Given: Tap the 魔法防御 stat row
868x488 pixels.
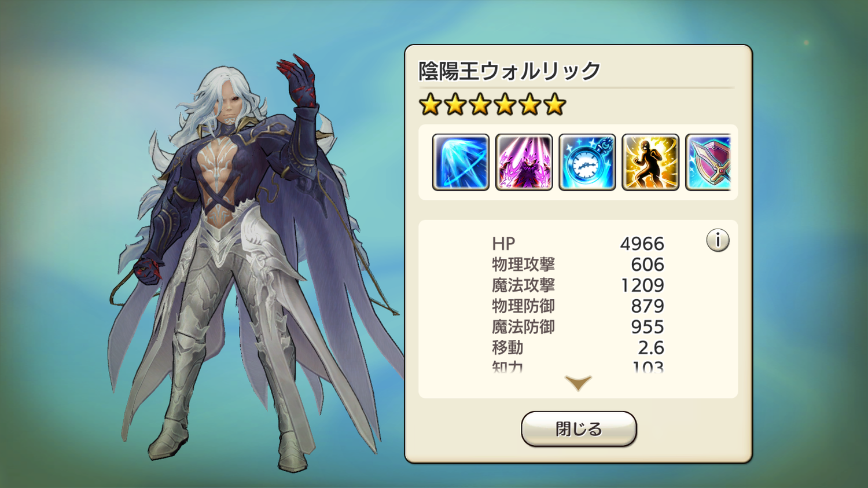Looking at the screenshot, I should (x=578, y=327).
